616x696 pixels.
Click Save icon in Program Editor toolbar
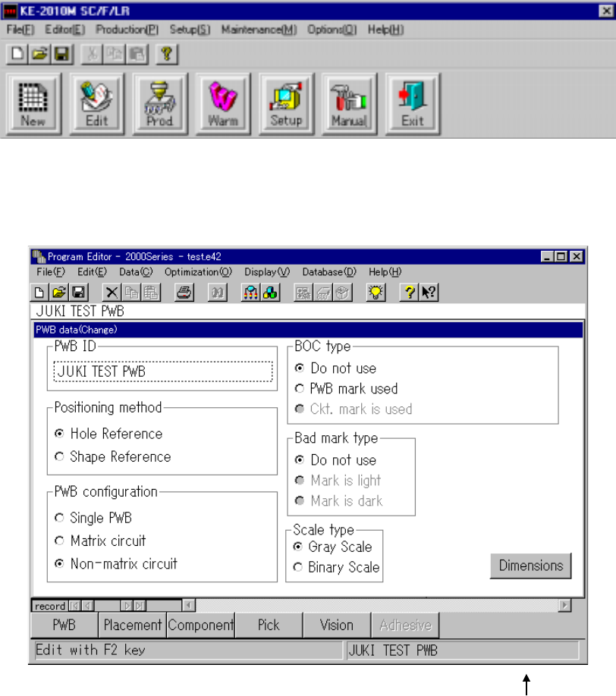tap(79, 293)
